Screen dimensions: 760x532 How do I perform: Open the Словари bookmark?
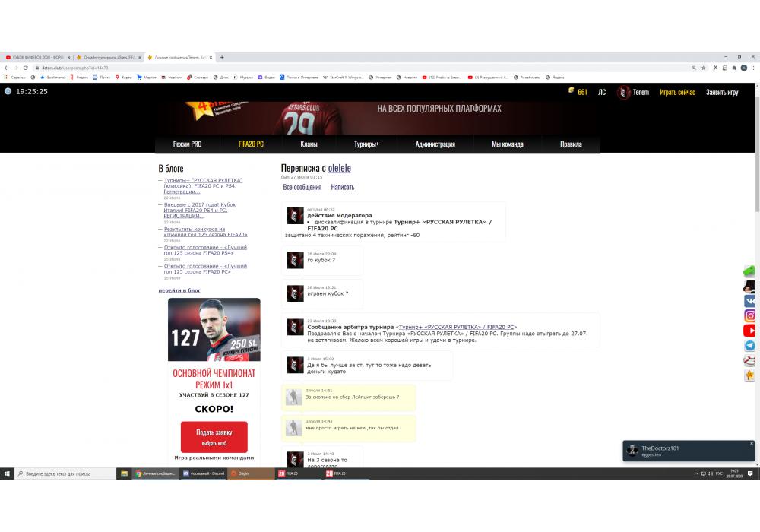tap(198, 77)
